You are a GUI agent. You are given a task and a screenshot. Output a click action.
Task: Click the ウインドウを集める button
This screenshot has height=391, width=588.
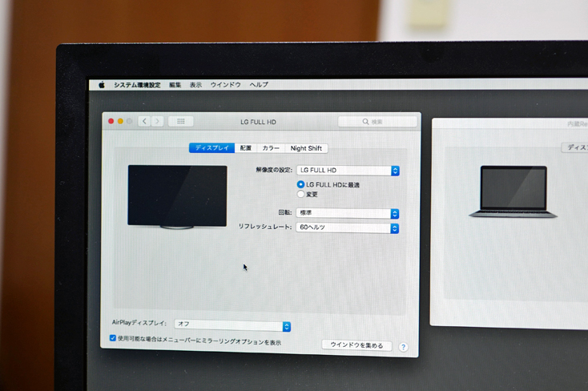(x=356, y=345)
